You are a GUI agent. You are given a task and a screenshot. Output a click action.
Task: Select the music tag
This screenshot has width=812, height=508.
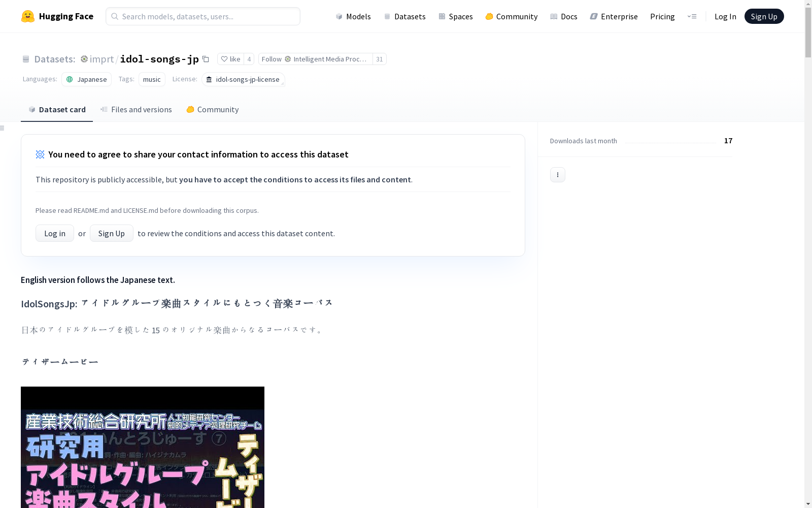point(152,79)
